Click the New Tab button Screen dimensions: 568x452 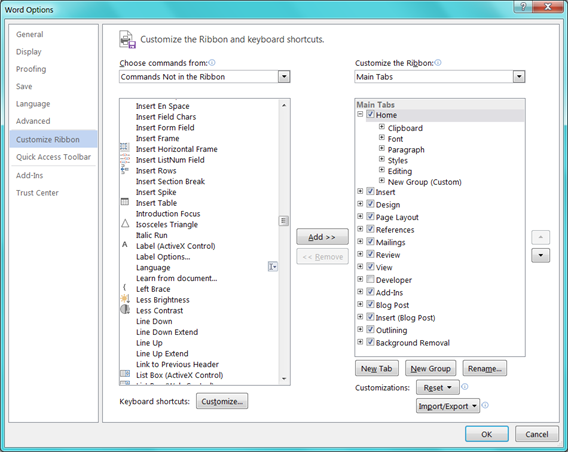coord(377,369)
